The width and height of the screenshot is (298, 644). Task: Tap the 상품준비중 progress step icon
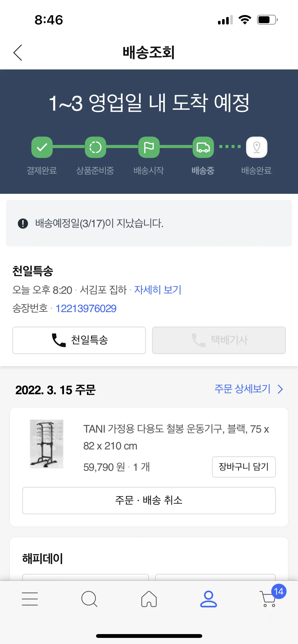click(95, 147)
